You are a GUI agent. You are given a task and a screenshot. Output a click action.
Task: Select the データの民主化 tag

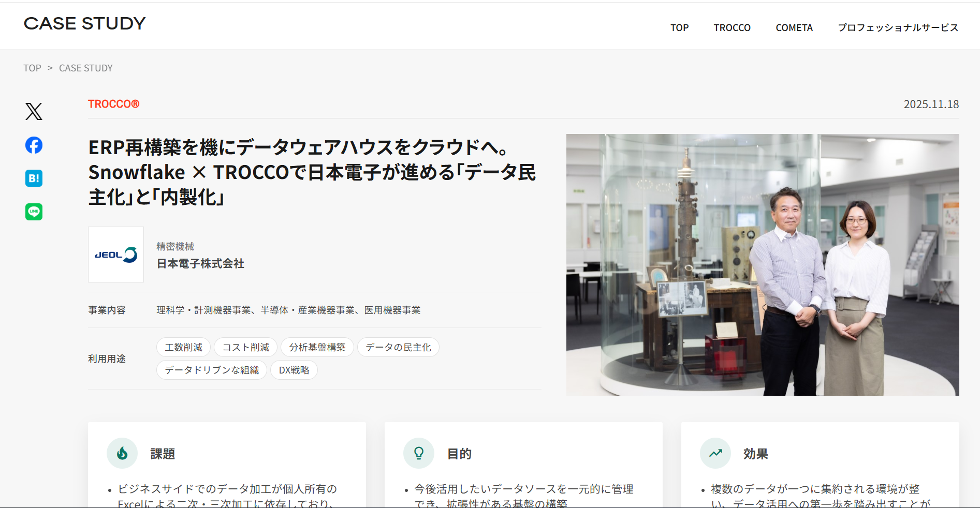pos(398,347)
